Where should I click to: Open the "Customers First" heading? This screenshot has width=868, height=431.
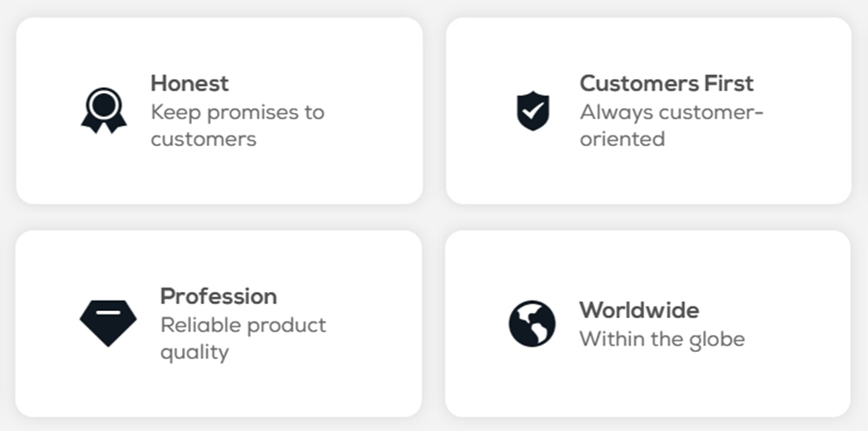point(667,83)
